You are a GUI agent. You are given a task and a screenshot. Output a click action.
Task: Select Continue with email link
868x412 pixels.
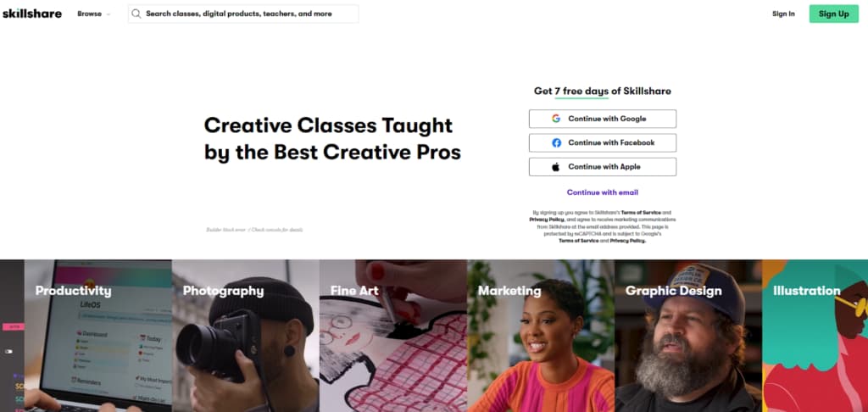[x=603, y=192]
